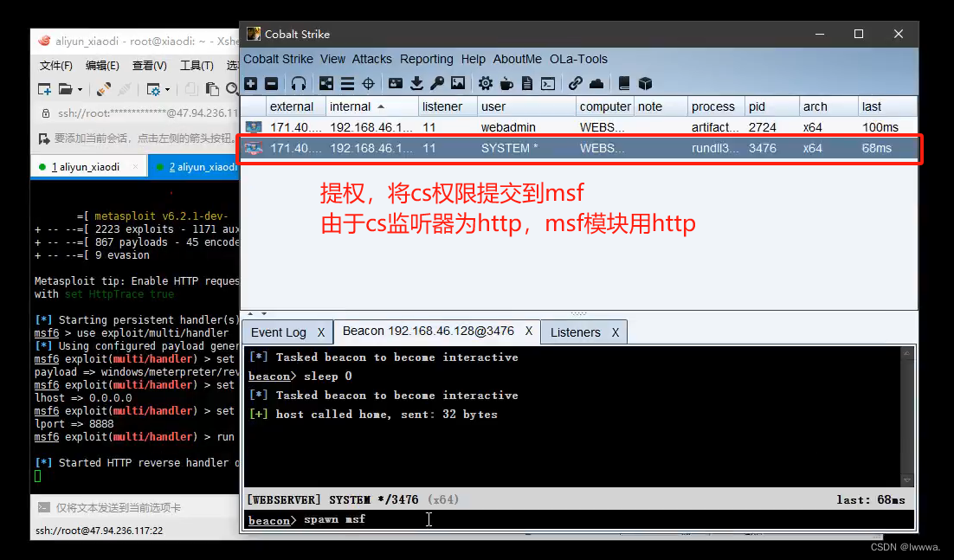Click the cube About icon in toolbar
This screenshot has height=560, width=954.
point(645,83)
